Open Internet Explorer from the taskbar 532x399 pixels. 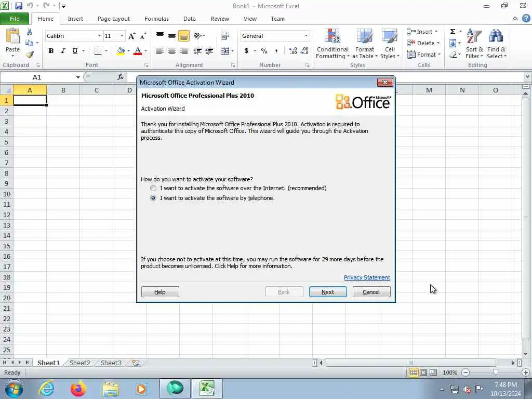[x=46, y=389]
